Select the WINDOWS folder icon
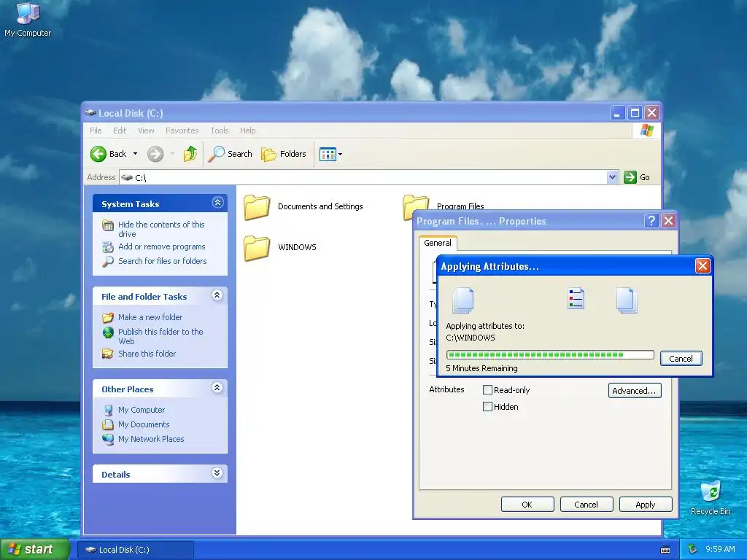 coord(257,248)
